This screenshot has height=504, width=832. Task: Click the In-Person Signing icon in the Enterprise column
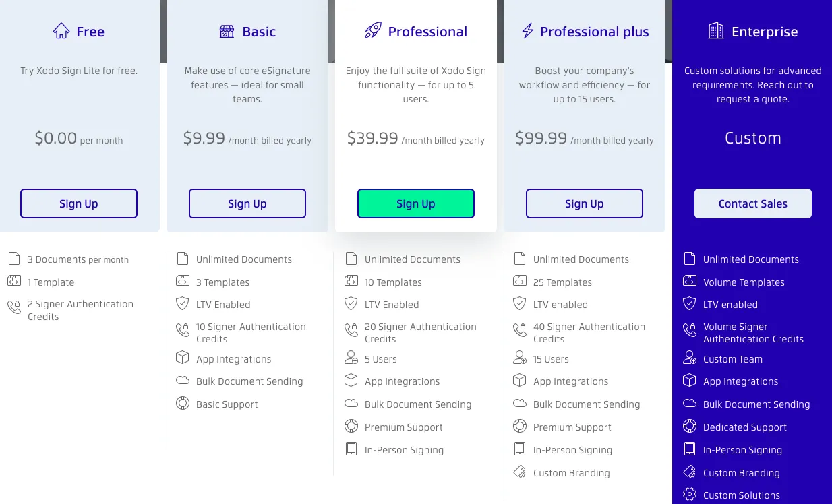(x=689, y=449)
